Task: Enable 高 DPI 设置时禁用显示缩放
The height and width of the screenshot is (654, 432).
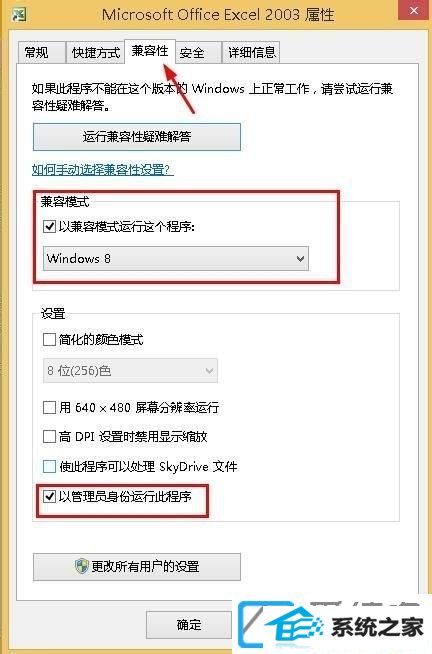Action: click(x=49, y=437)
